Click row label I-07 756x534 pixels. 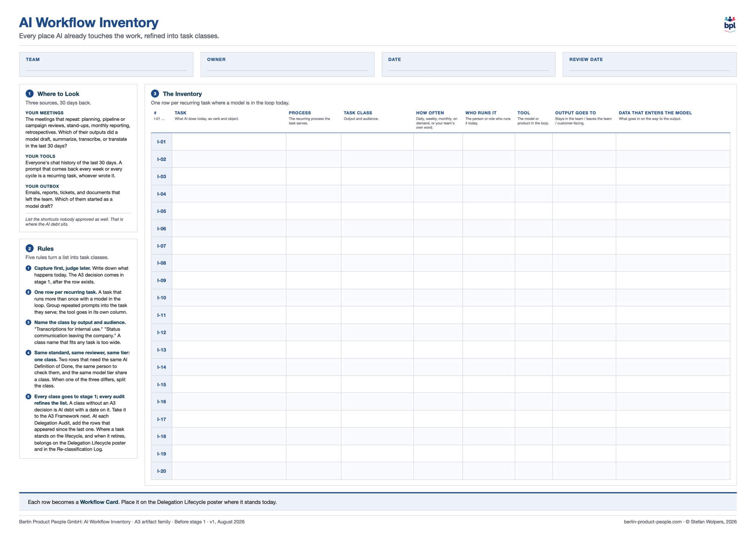point(161,246)
